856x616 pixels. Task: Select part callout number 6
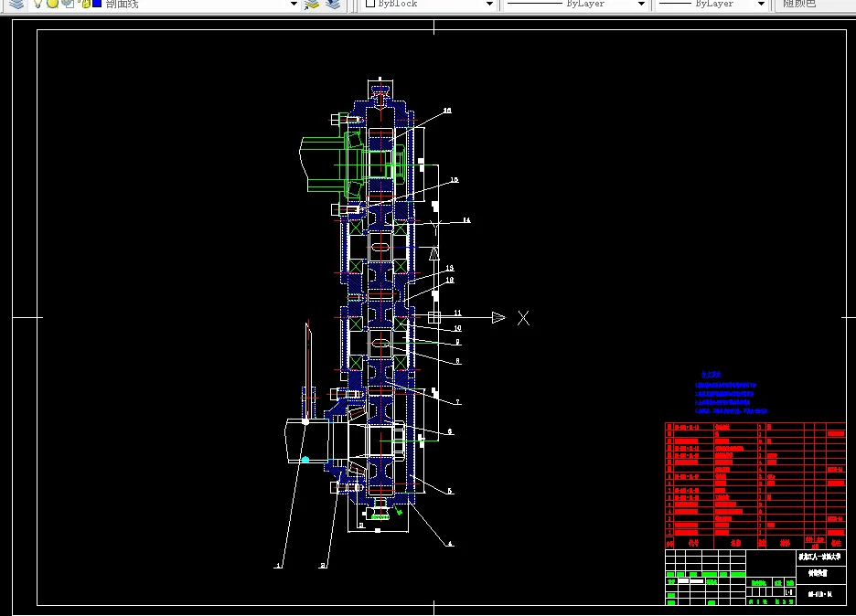pos(450,431)
